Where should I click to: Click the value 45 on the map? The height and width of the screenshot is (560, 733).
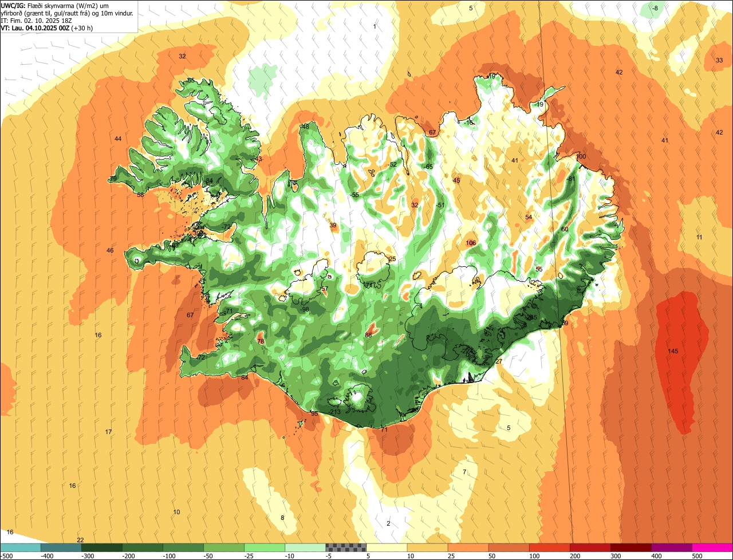pos(456,180)
